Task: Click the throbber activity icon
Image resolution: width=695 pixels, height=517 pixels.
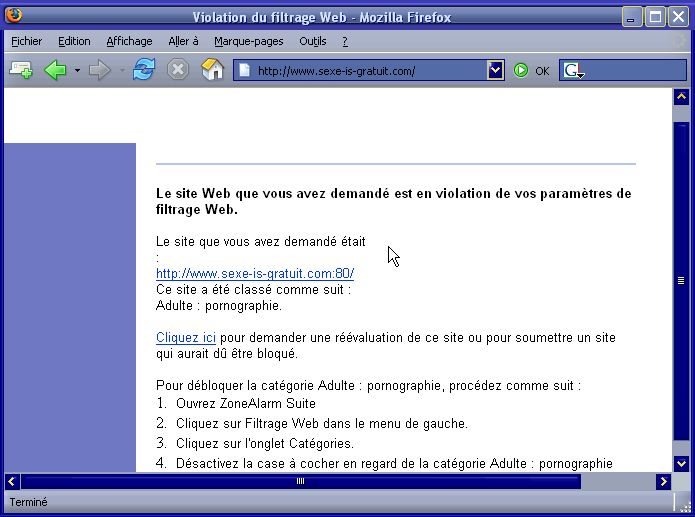Action: (678, 41)
